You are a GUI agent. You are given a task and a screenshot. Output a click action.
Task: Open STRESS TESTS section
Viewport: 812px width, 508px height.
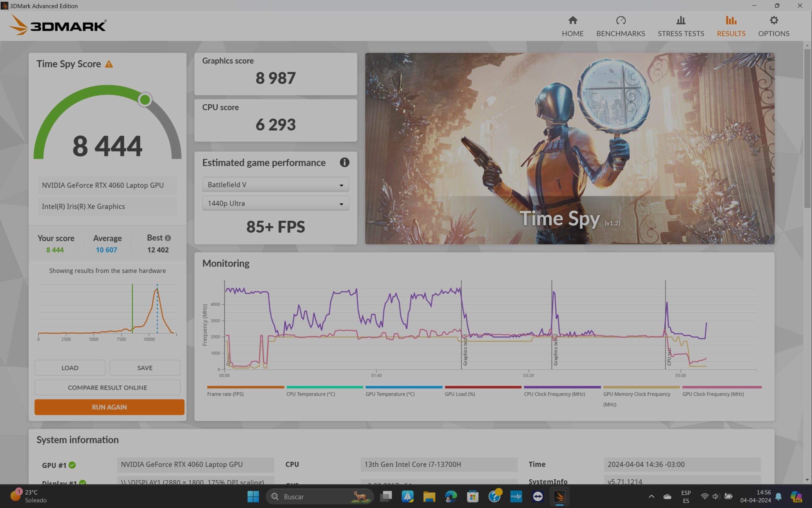(680, 27)
